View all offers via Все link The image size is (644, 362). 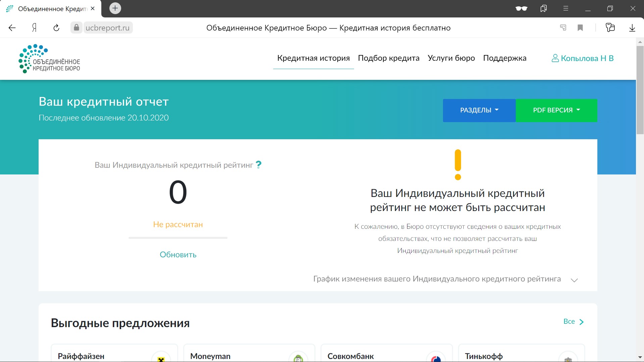coord(569,321)
